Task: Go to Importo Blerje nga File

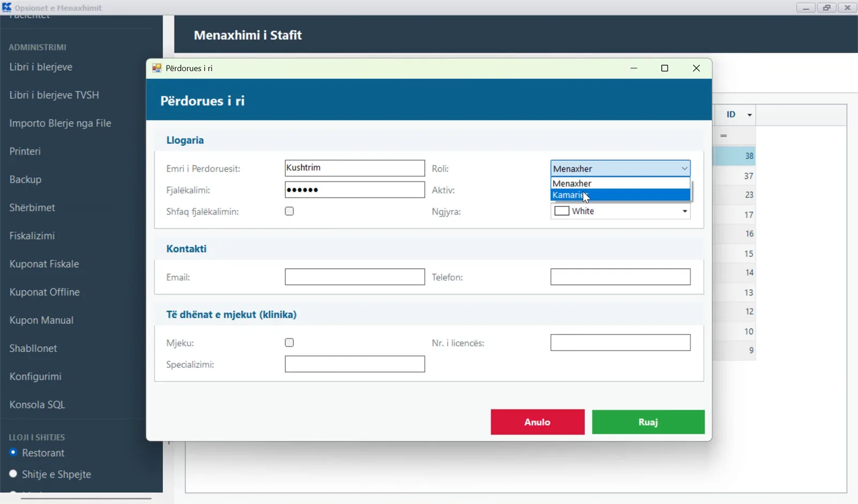Action: coord(60,123)
